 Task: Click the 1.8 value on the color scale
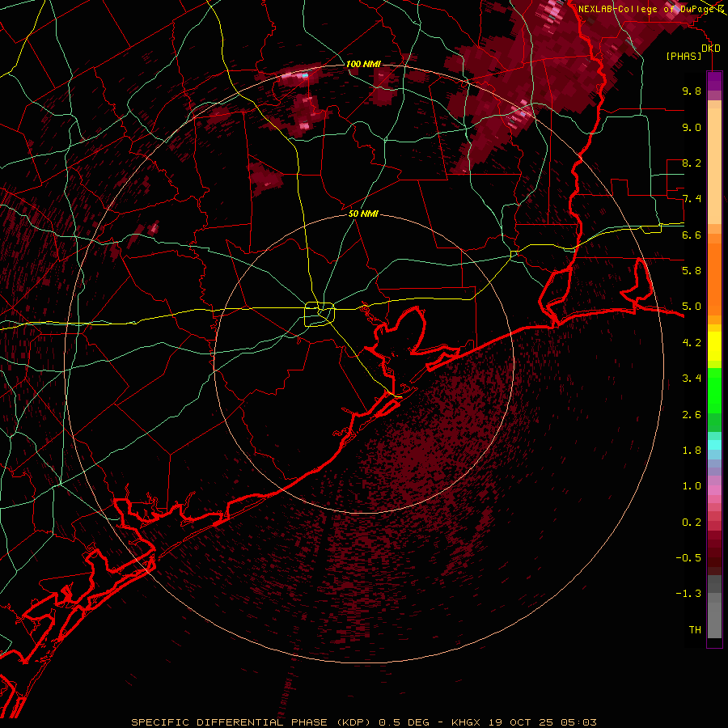point(692,451)
